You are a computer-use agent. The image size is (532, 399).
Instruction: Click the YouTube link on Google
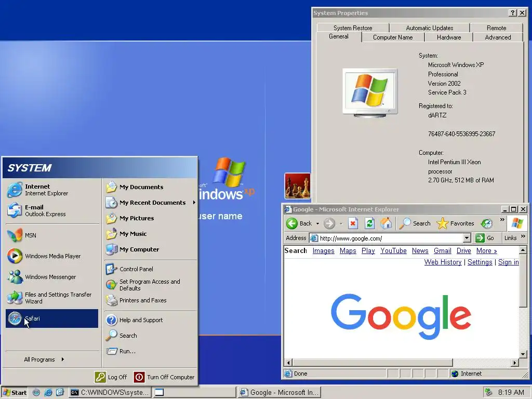tap(393, 251)
